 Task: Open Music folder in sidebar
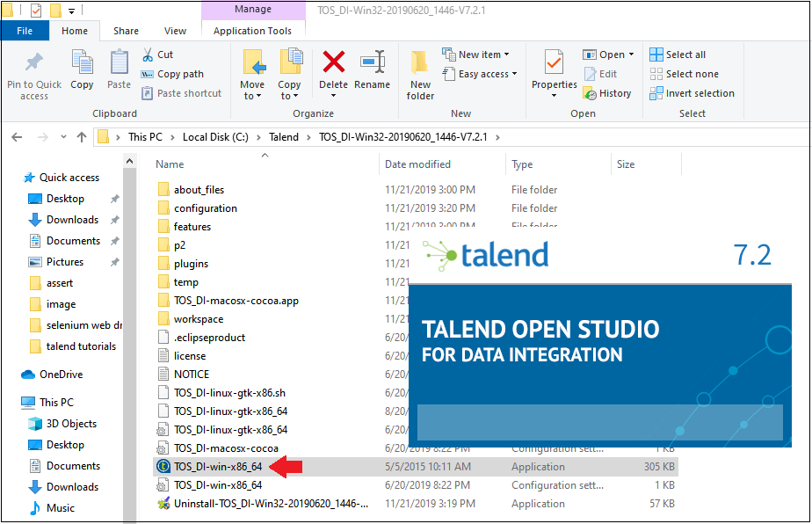[52, 508]
